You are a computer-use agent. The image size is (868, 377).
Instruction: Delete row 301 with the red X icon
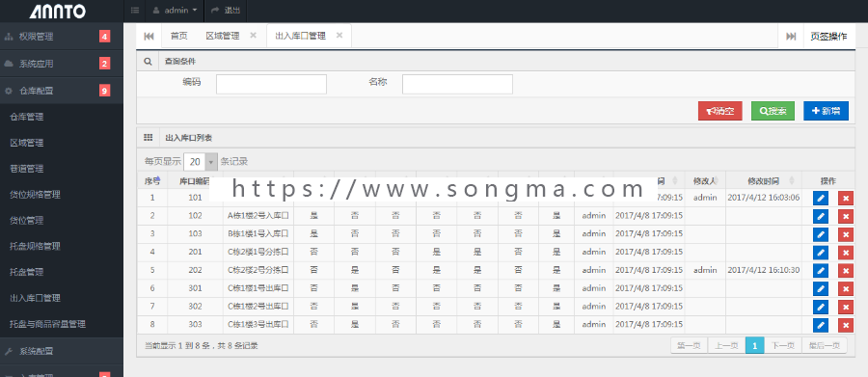[845, 289]
